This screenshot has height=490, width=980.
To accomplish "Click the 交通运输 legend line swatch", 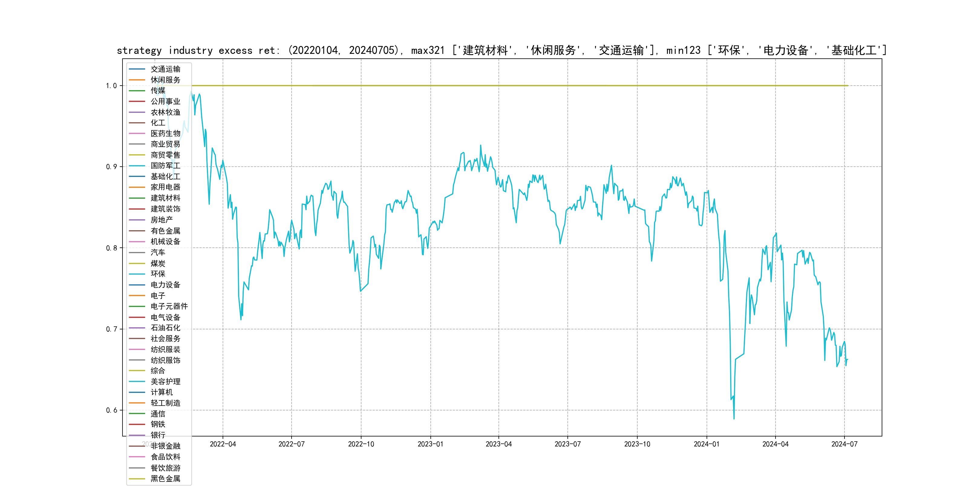I will pyautogui.click(x=137, y=69).
